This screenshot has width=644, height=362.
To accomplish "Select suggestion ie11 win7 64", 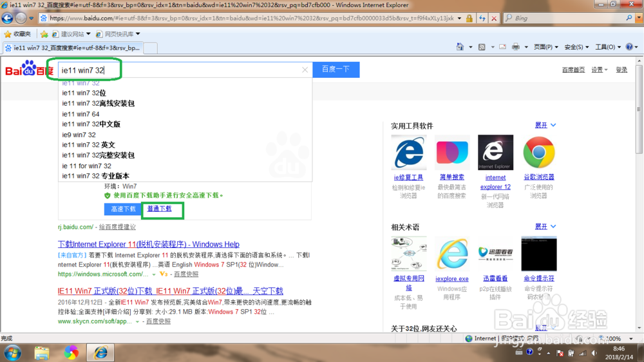I will pyautogui.click(x=80, y=114).
